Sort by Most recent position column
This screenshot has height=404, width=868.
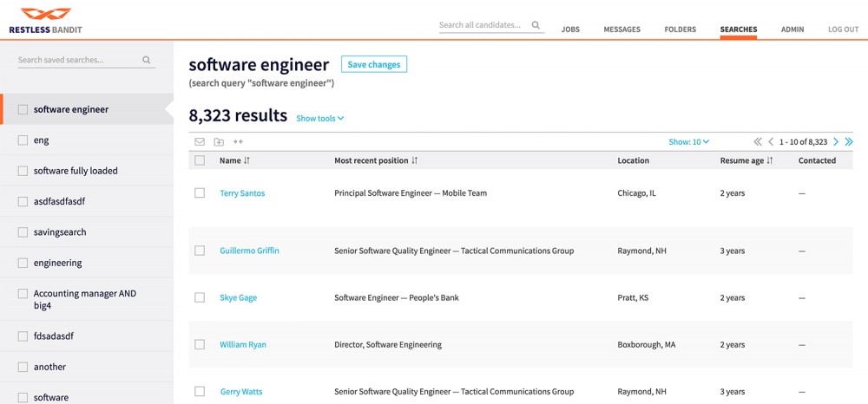(x=415, y=160)
